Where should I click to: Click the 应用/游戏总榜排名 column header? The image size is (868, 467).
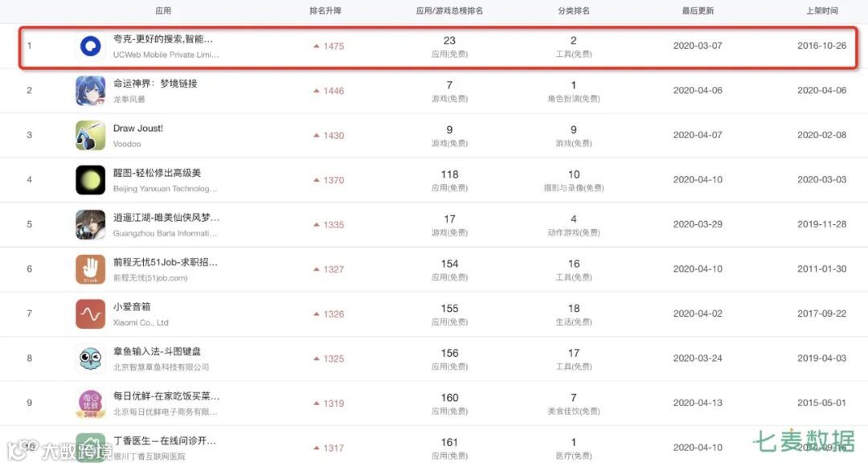(x=449, y=10)
